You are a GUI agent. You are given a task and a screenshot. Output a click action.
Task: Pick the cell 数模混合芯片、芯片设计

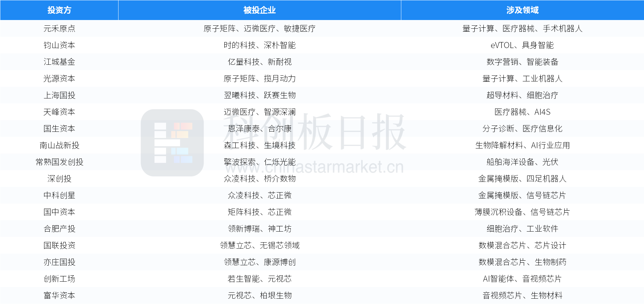[522, 245]
